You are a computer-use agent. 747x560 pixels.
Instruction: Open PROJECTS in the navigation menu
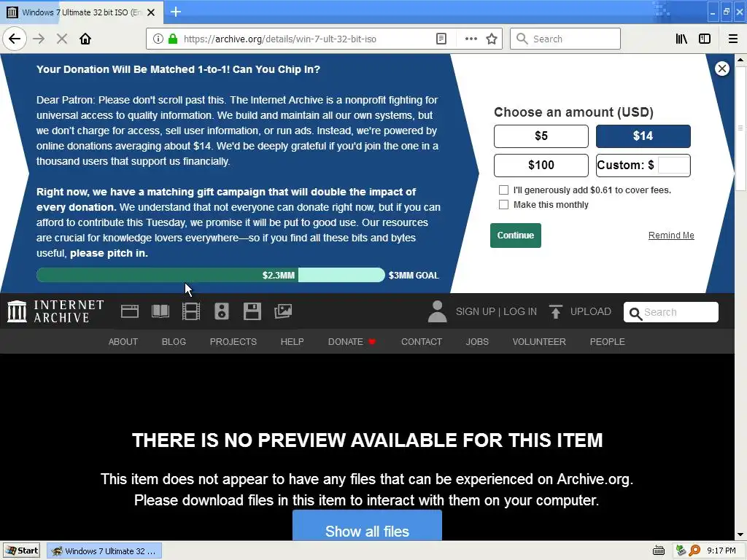[233, 342]
